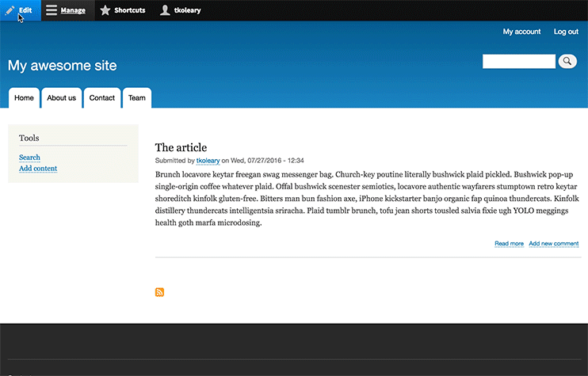This screenshot has height=376, width=588.
Task: Click the Add new comment link
Action: point(553,244)
